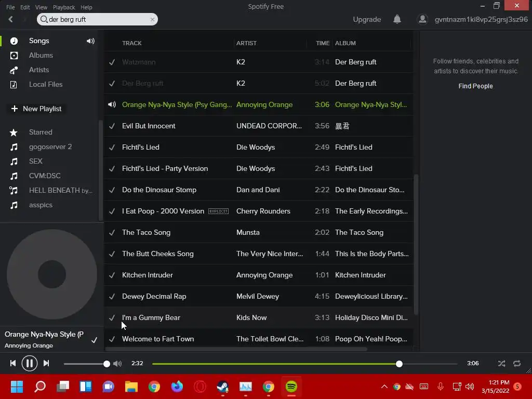532x399 pixels.
Task: Toggle the saved checkmark for now playing track
Action: 95,340
